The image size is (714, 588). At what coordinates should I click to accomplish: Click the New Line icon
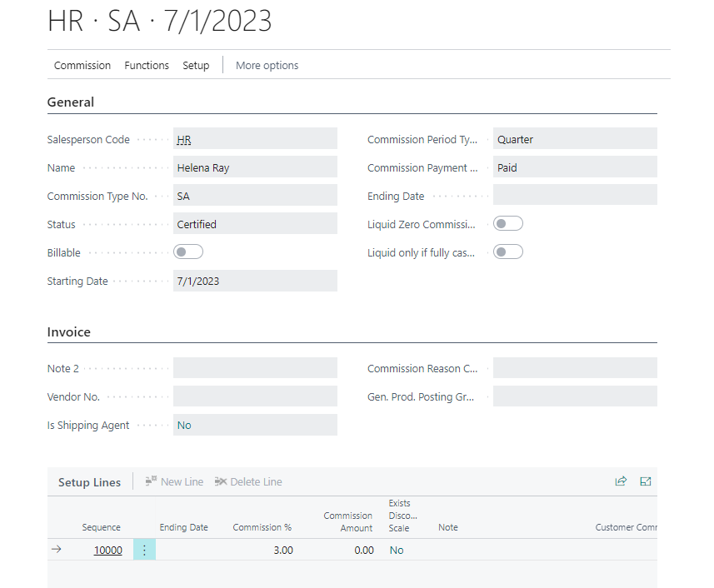(152, 481)
